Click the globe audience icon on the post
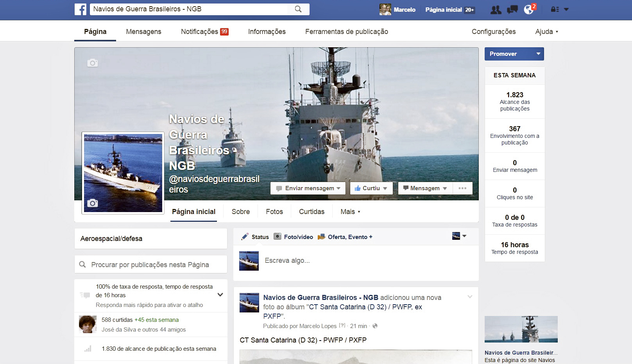The height and width of the screenshot is (364, 632). coord(375,326)
